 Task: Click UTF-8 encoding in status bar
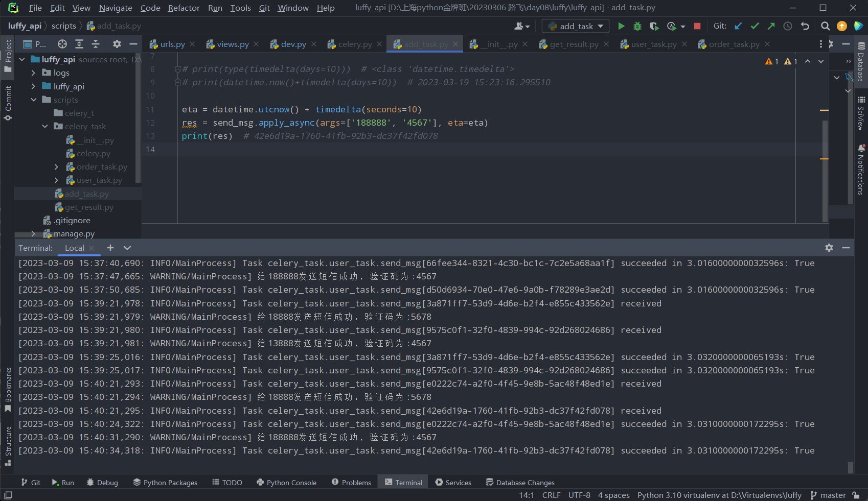[x=579, y=495]
